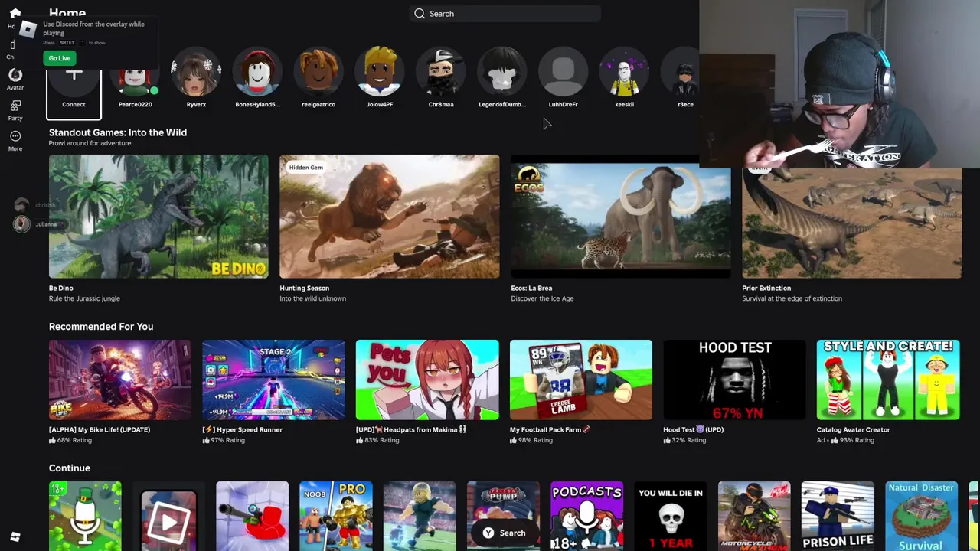Viewport: 980px width, 551px height.
Task: Click the search magnifier icon at the top
Action: (x=420, y=14)
